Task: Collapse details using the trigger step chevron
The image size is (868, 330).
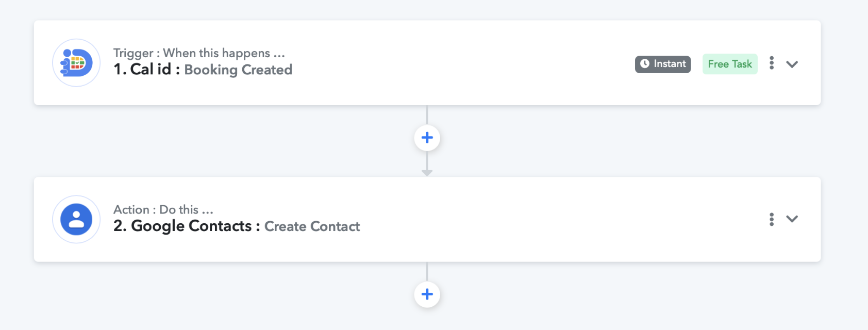Action: point(792,64)
